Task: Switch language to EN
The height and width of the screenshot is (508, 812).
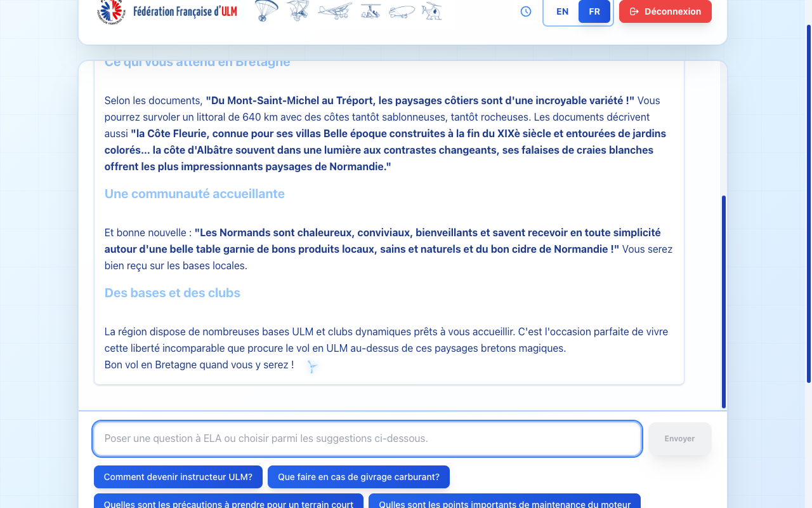Action: pyautogui.click(x=562, y=11)
